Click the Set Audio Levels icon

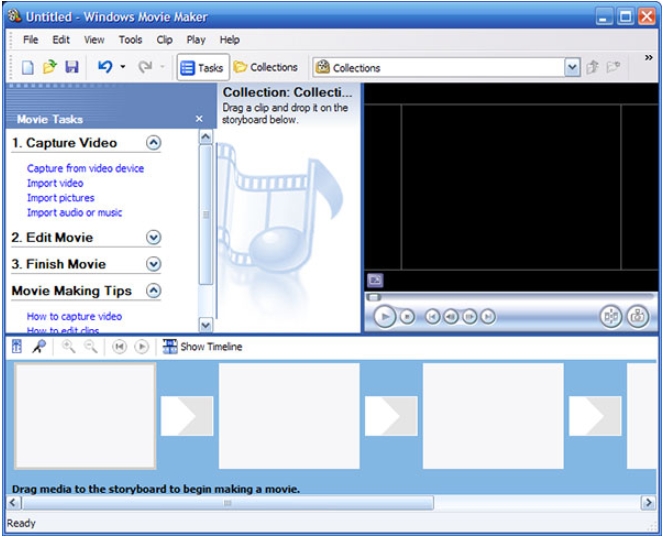16,346
